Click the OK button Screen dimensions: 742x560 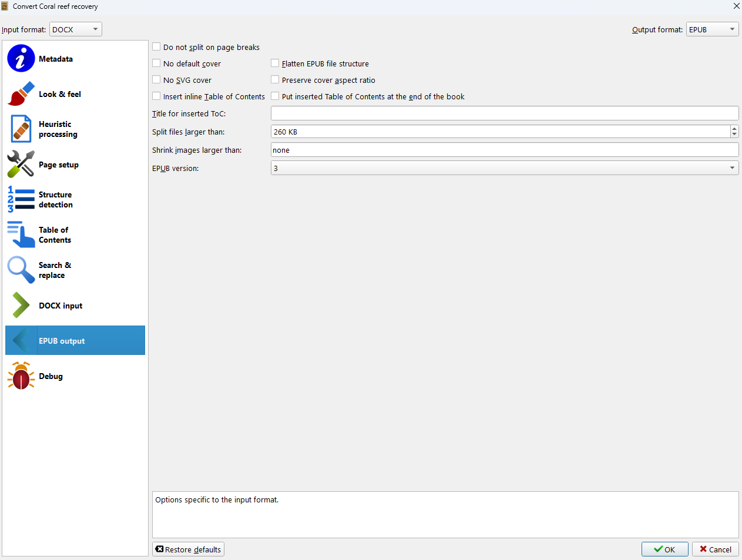[x=664, y=549]
